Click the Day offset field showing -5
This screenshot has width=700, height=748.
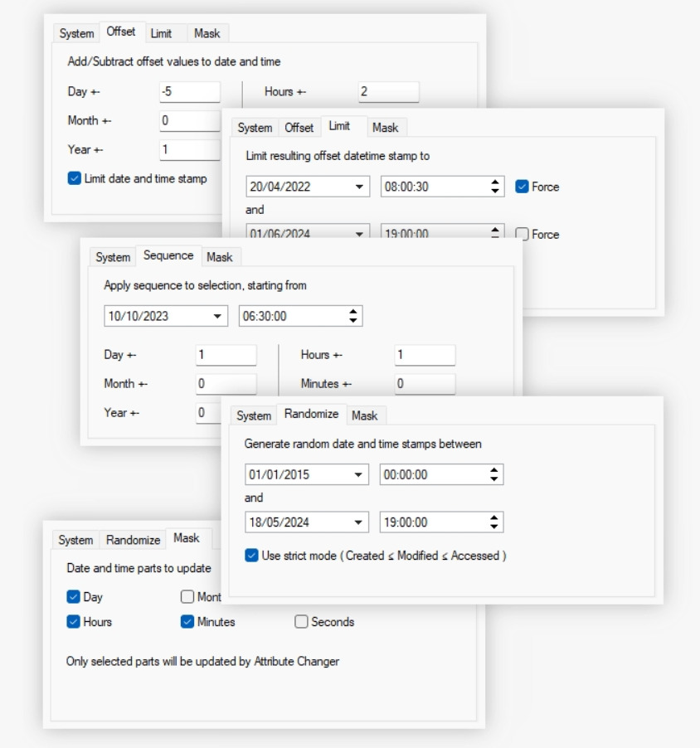189,92
